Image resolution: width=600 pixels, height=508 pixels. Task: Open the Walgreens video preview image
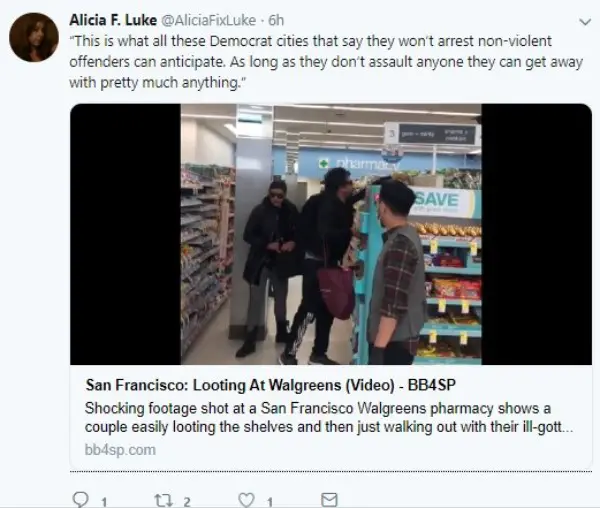331,234
